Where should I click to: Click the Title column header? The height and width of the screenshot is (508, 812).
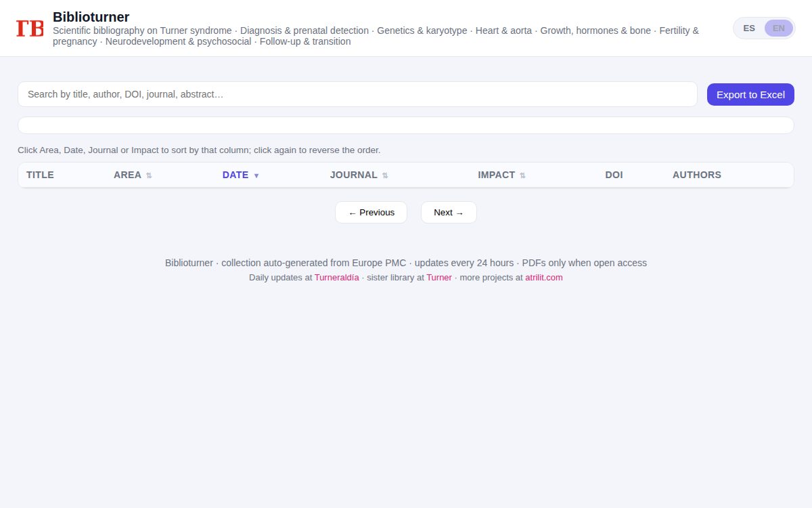pyautogui.click(x=40, y=175)
